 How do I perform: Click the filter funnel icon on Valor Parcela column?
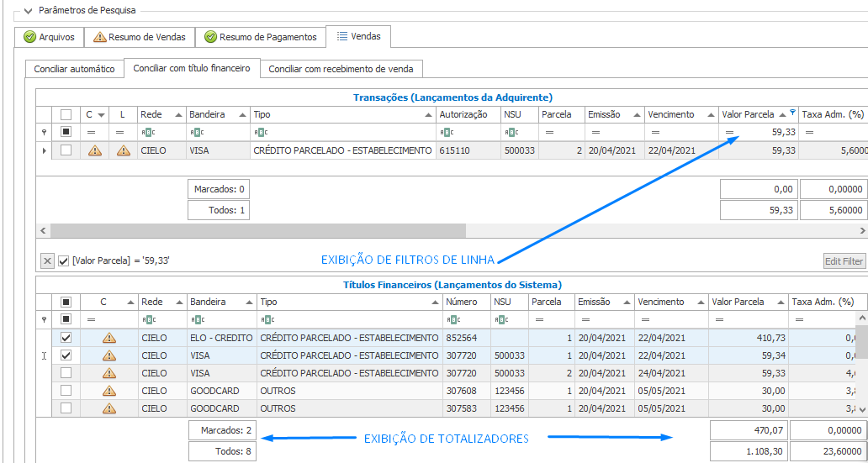792,113
